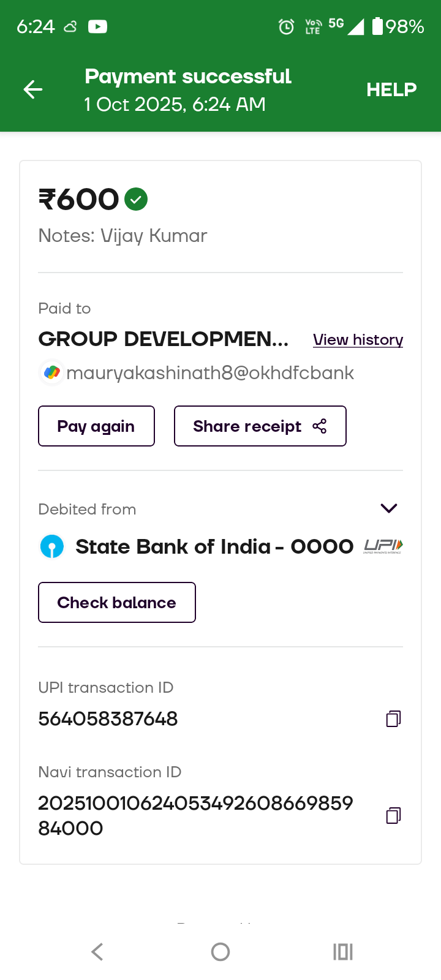Tap the mauryakashinath8@okhdfcbank UPI address
The image size is (441, 980).
coord(210,373)
